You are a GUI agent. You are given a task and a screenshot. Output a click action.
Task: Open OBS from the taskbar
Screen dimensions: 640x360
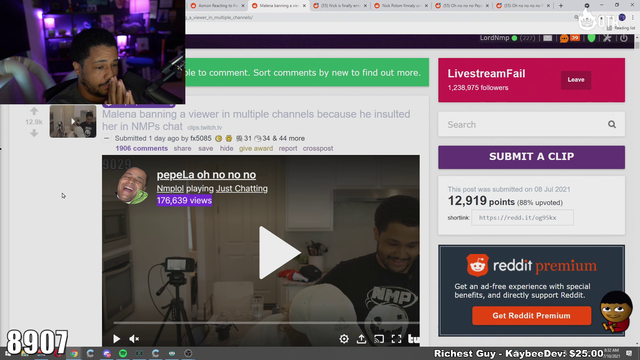188,353
